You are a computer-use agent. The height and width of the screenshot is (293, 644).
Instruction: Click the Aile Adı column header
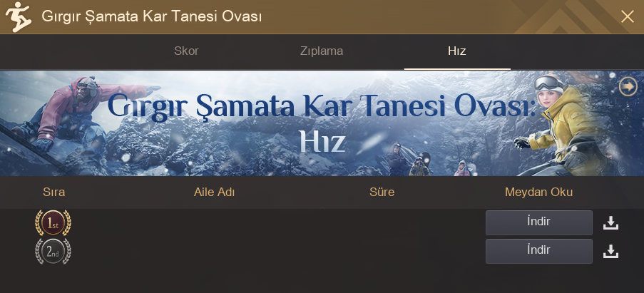coord(214,192)
